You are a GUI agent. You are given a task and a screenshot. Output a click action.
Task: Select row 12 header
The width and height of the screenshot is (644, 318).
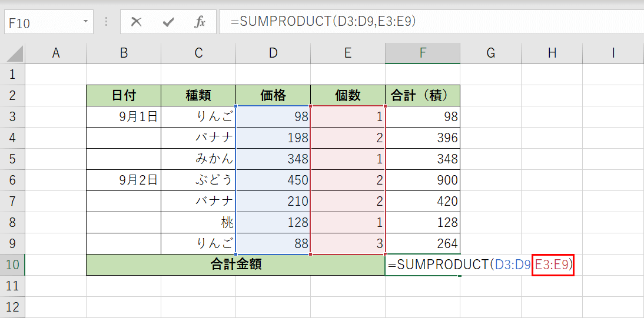(x=12, y=307)
